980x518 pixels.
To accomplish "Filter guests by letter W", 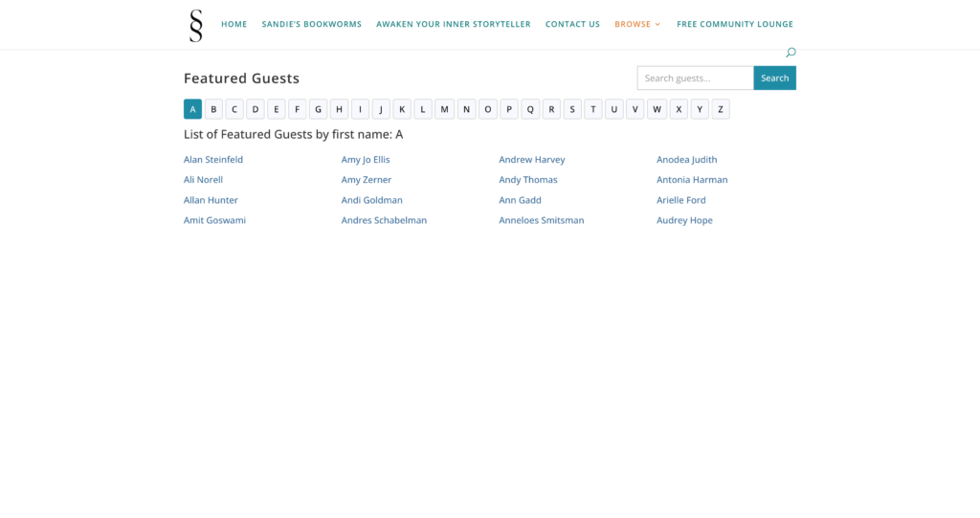I will (657, 109).
